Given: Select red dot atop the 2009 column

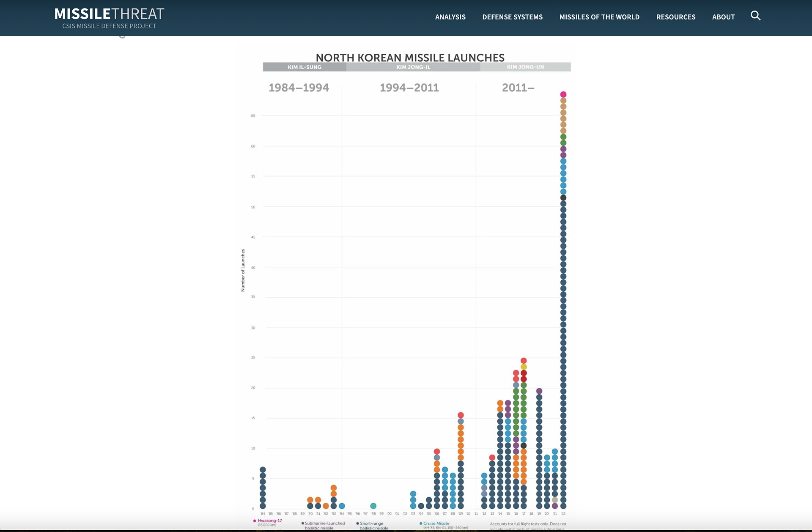Looking at the screenshot, I should click(x=461, y=415).
